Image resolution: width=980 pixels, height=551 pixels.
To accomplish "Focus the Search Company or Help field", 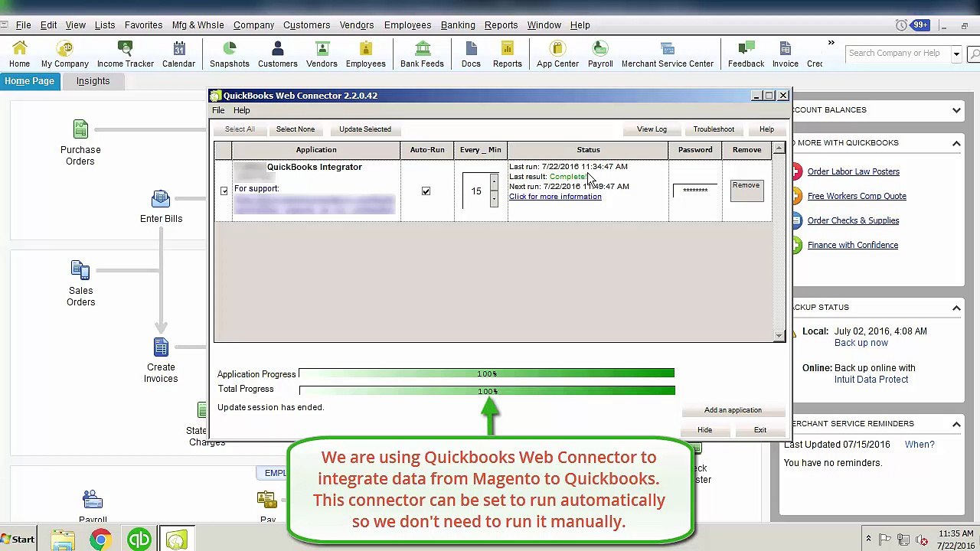I will (x=898, y=54).
